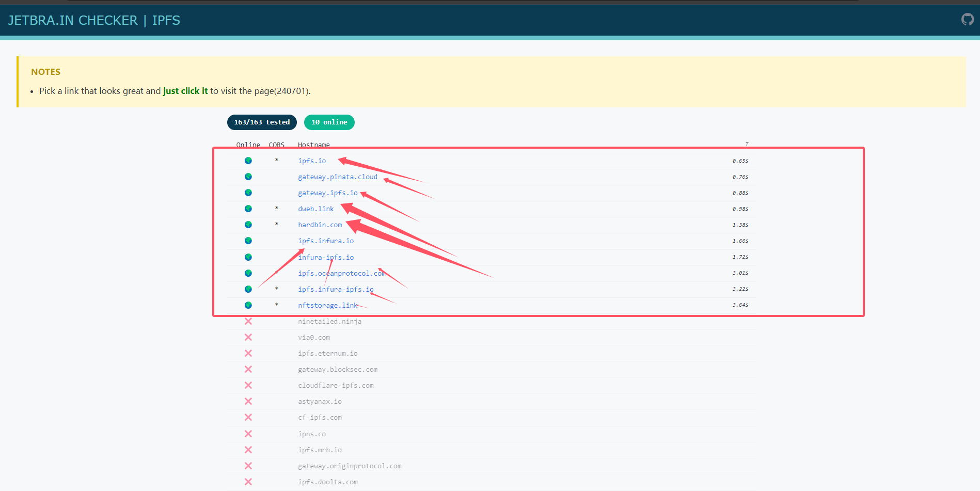Screen dimensions: 980x491
Task: Click offline X icon for ninetailed.ninja
Action: 248,321
